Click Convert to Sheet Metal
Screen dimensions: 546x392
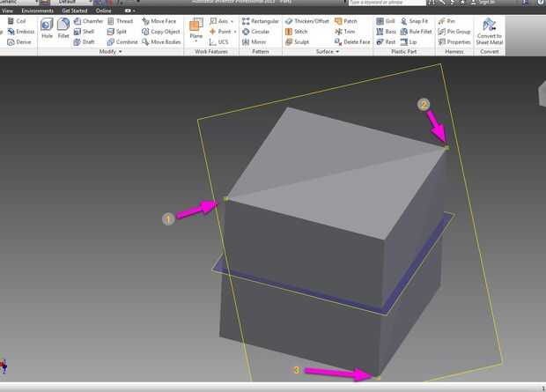[x=490, y=32]
